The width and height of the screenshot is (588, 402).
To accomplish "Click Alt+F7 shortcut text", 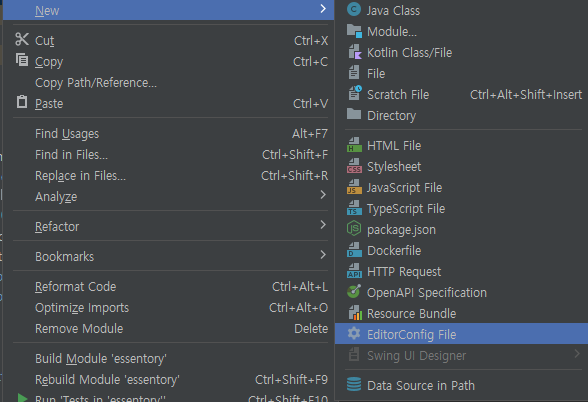I will 310,134.
